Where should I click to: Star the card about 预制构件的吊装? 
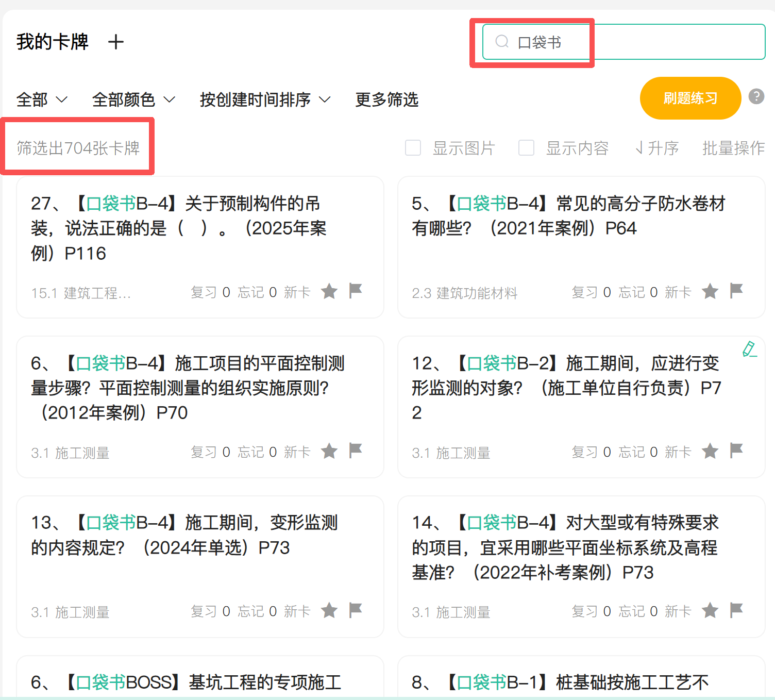(x=329, y=291)
